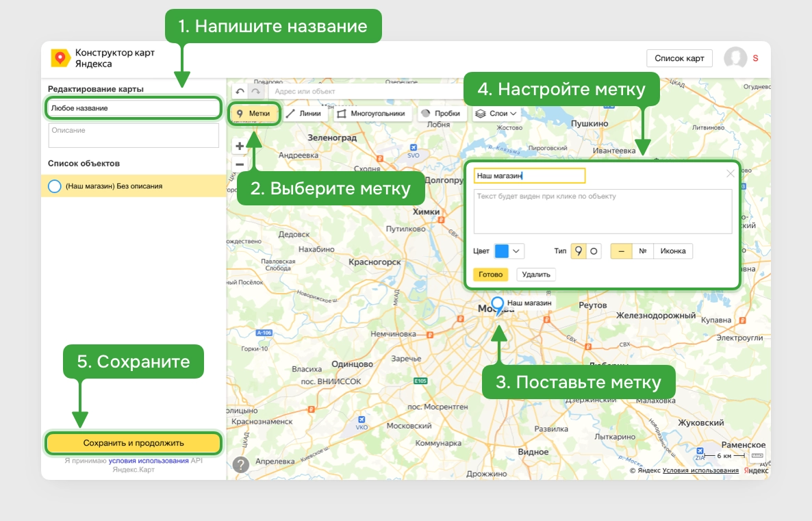
Task: Click Сохранить и продолжить button
Action: point(134,444)
